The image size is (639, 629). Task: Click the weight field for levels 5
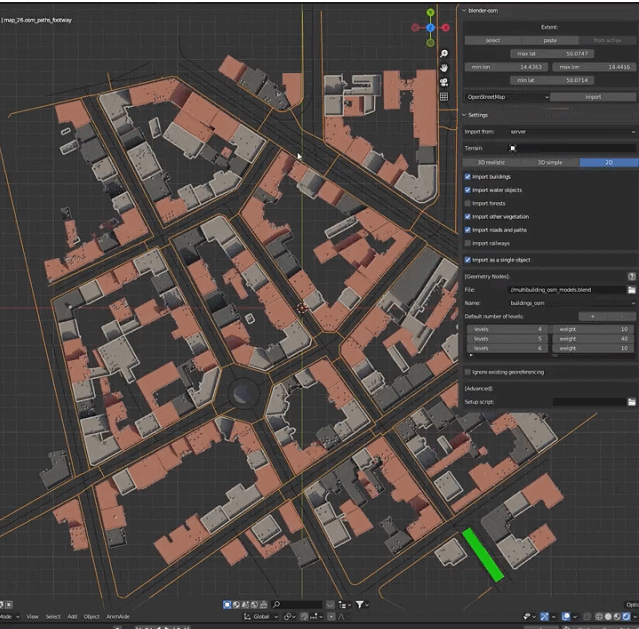[x=593, y=338]
